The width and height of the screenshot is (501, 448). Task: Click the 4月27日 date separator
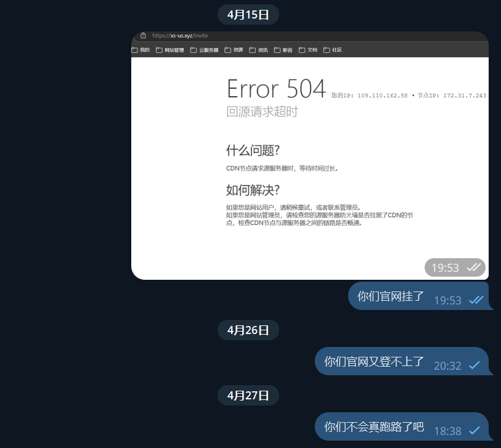[248, 395]
